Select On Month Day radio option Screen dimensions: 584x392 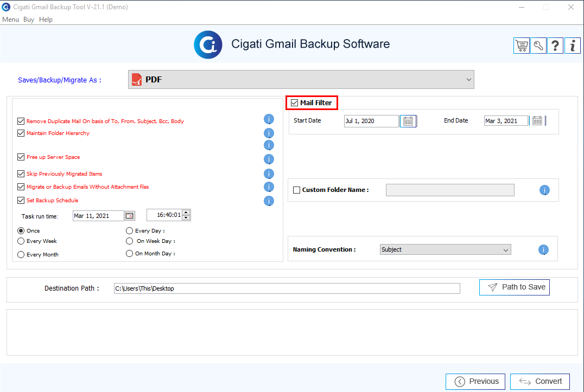click(129, 253)
